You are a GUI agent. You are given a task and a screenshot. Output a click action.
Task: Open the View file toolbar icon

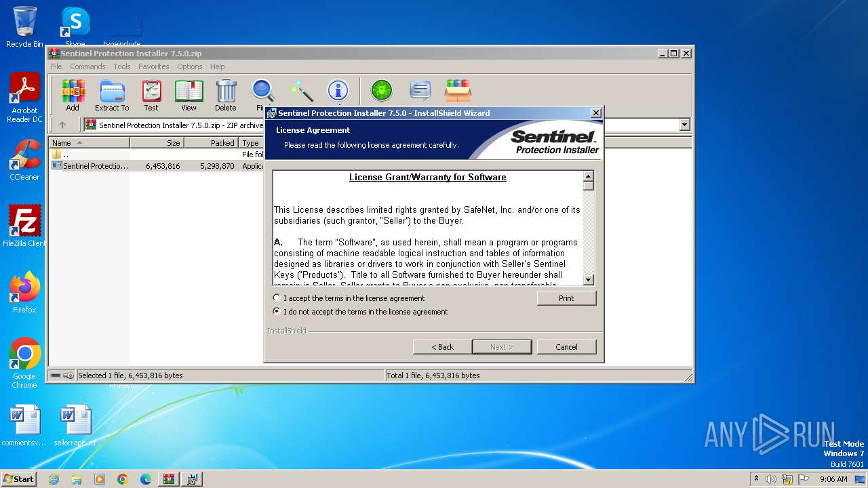(189, 95)
